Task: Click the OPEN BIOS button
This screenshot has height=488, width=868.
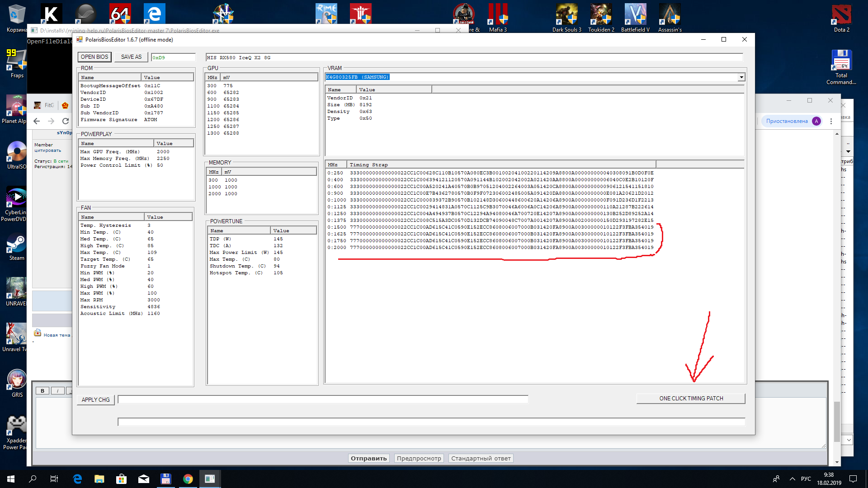Action: click(x=94, y=57)
